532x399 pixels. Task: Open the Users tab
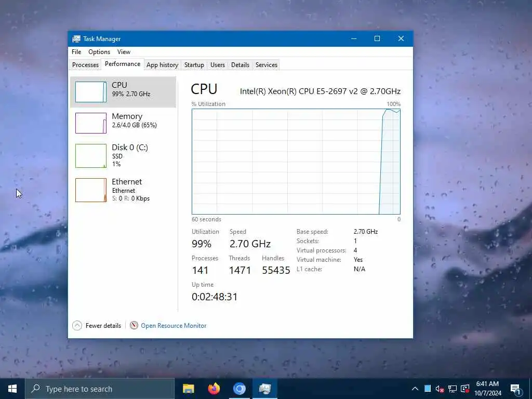point(218,65)
